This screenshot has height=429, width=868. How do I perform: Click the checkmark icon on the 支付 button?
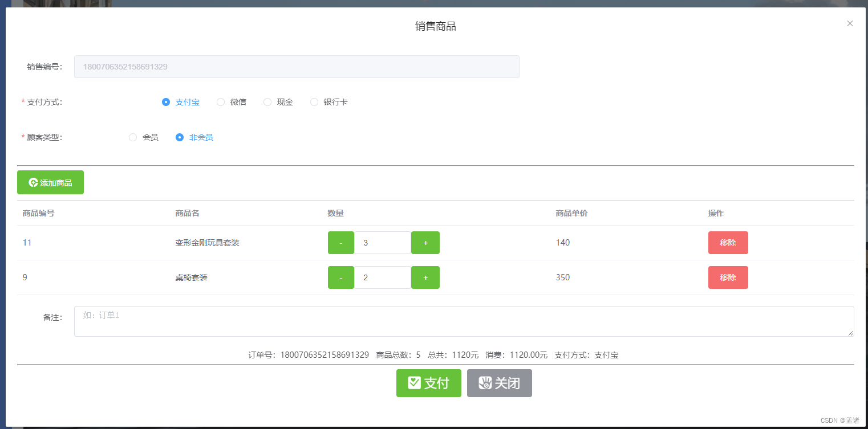[x=415, y=383]
